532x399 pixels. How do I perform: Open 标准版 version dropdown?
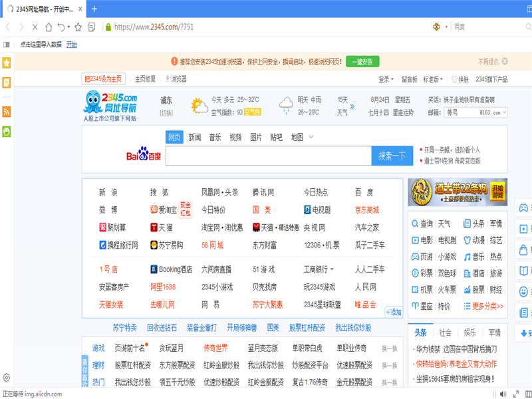coord(433,79)
